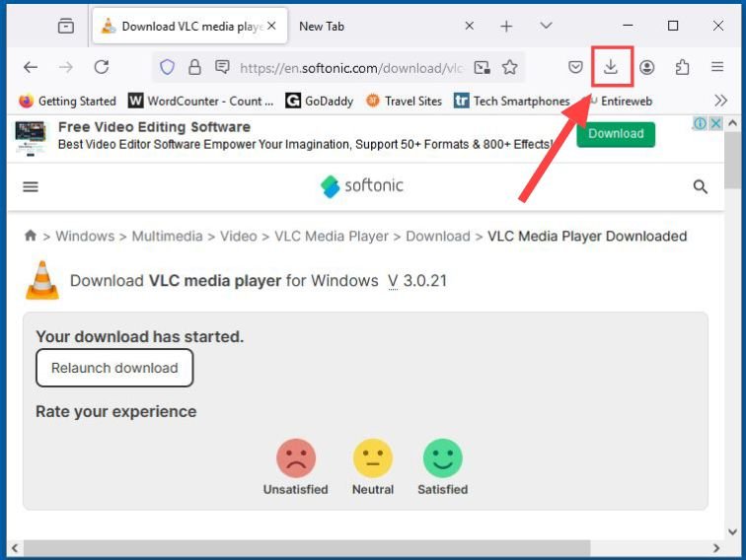The height and width of the screenshot is (560, 746).
Task: Open Multimedia breadcrumb link
Action: [x=167, y=237]
